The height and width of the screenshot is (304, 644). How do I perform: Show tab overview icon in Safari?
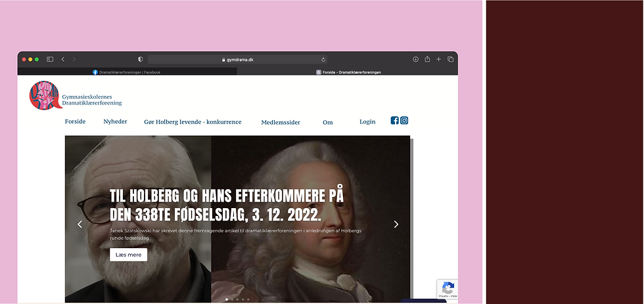[x=450, y=60]
